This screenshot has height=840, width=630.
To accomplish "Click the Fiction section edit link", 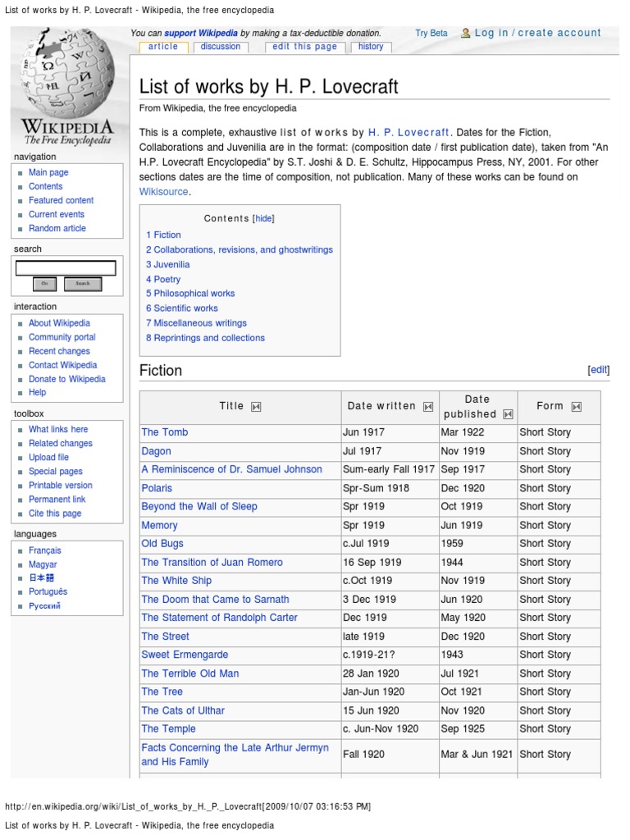I will point(599,370).
